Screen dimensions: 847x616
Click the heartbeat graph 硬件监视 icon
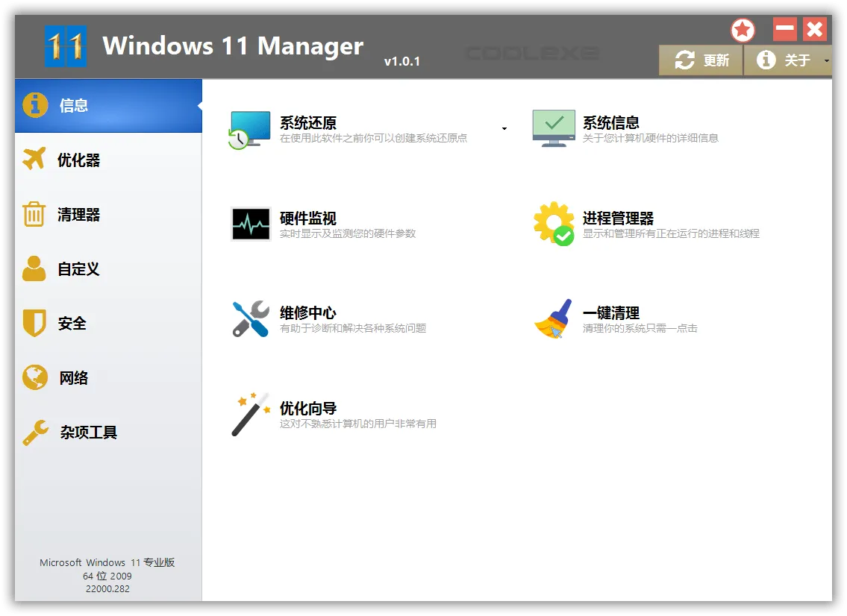[251, 224]
